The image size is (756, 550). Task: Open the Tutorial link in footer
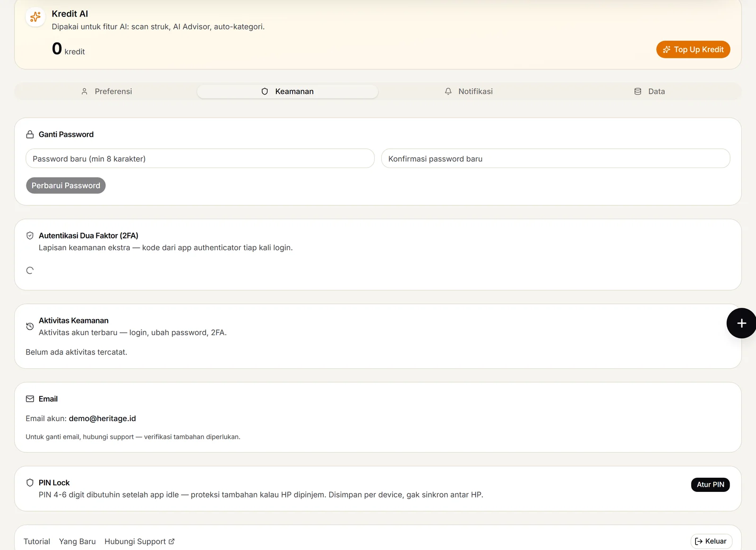point(37,542)
